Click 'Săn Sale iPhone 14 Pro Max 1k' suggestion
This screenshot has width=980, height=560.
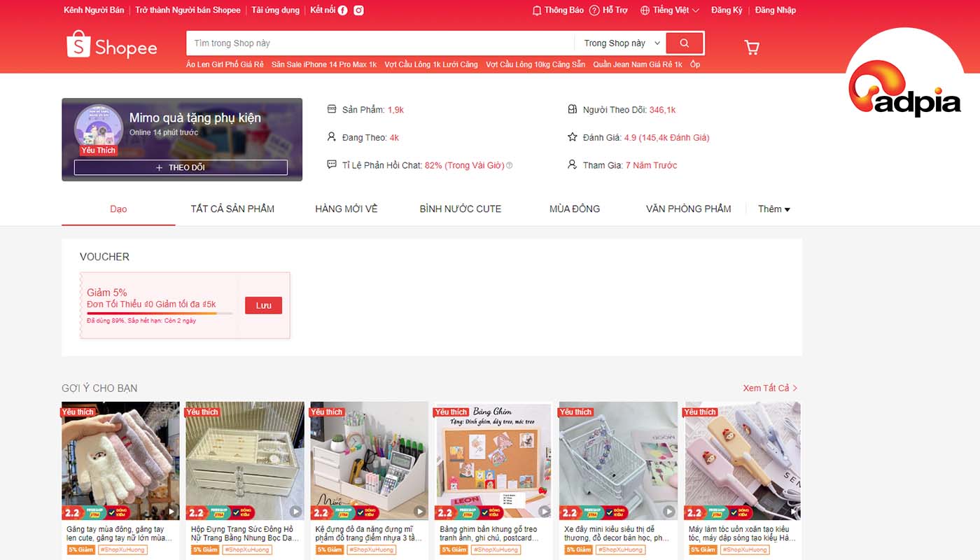point(324,64)
